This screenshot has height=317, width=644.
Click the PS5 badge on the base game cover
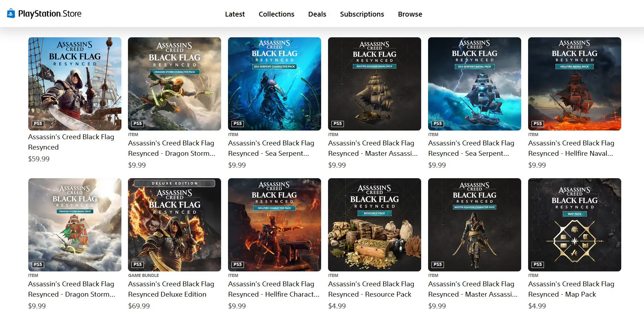click(x=38, y=123)
